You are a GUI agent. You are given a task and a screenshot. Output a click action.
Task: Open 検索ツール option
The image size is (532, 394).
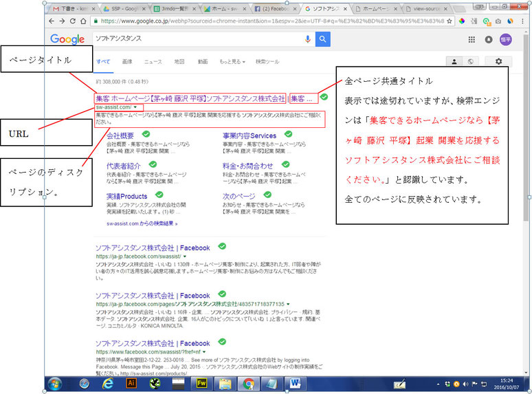coord(267,62)
